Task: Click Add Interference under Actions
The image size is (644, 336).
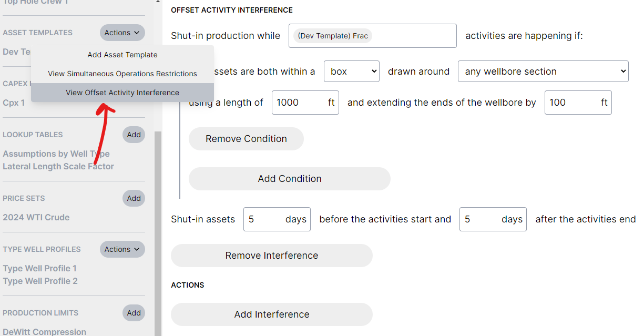Action: coord(271,314)
